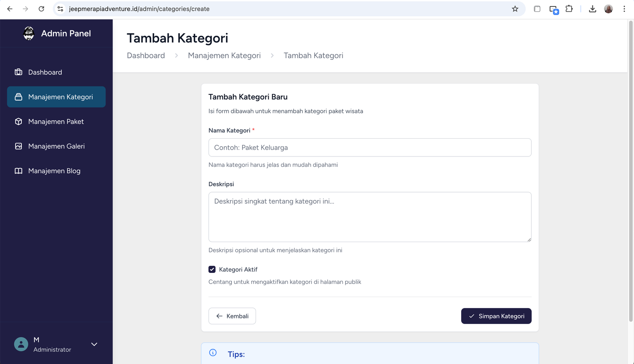
Task: Go to Manajemen Blog in the sidebar
Action: (x=54, y=171)
